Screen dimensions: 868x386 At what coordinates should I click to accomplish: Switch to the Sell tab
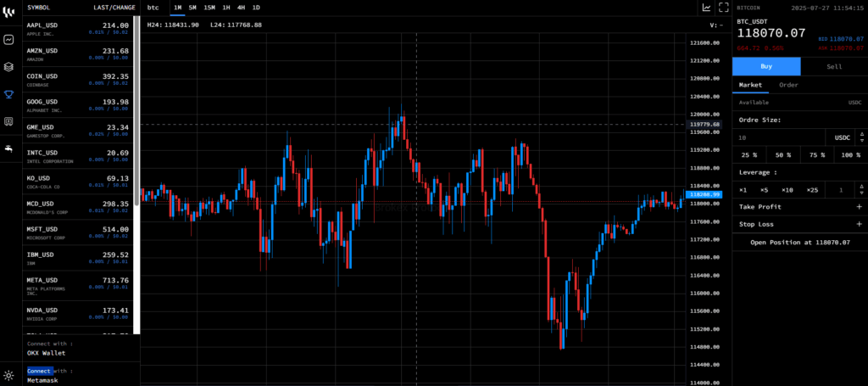tap(834, 66)
